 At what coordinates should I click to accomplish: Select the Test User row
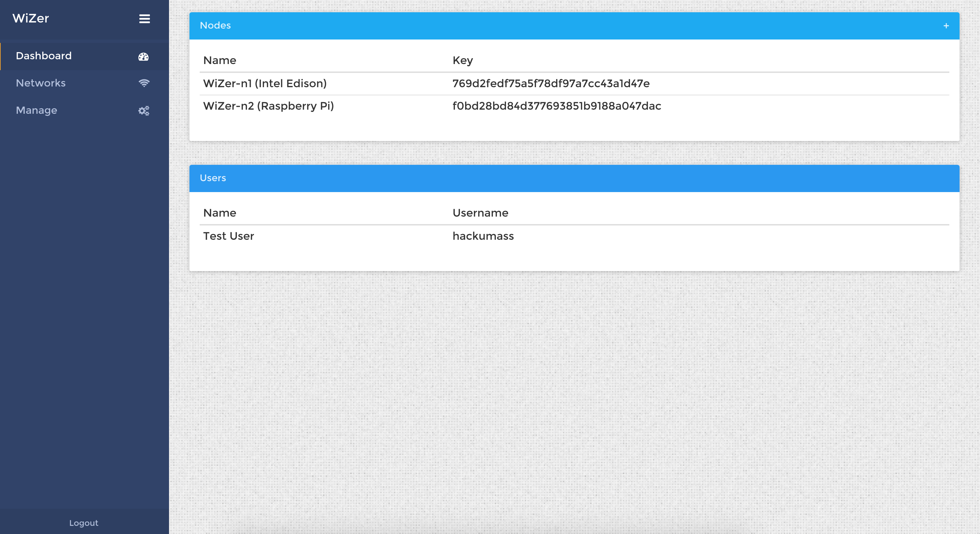pyautogui.click(x=228, y=236)
